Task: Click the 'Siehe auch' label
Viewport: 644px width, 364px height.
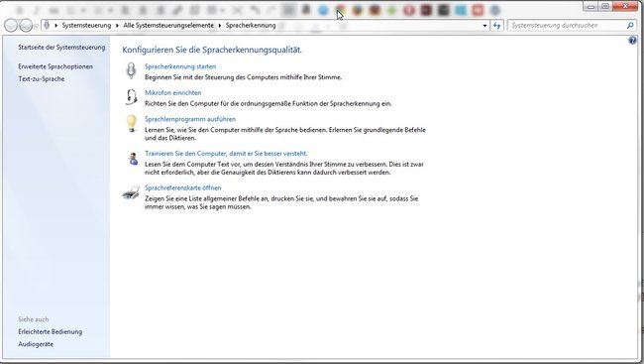Action: [34, 319]
